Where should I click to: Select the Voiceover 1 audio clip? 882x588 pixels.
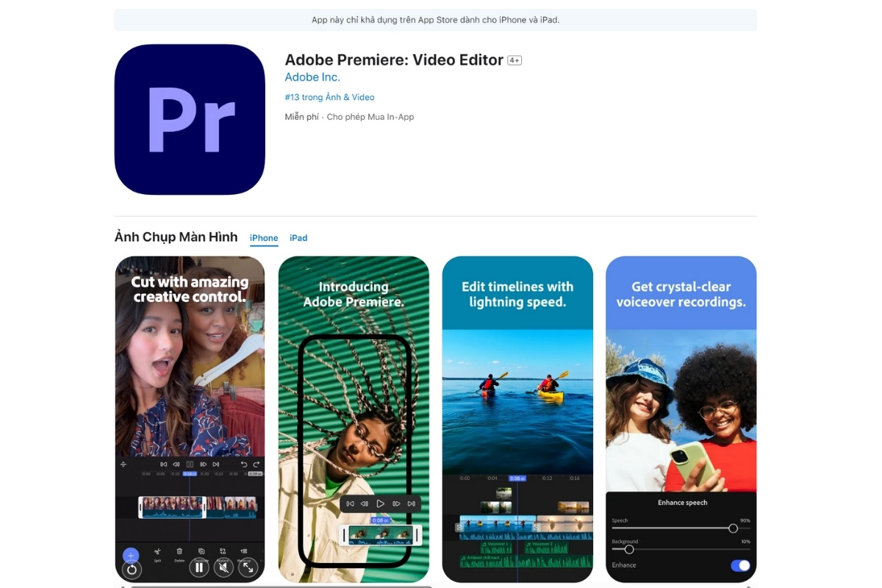[x=497, y=548]
